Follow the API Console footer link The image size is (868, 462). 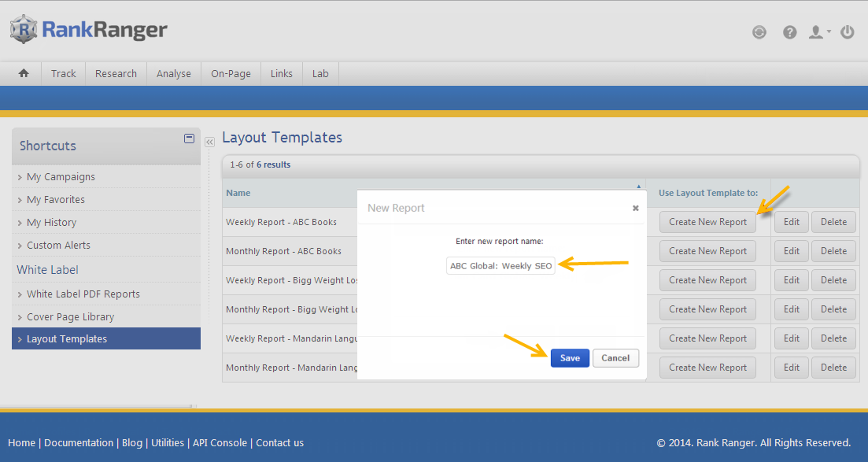tap(220, 442)
